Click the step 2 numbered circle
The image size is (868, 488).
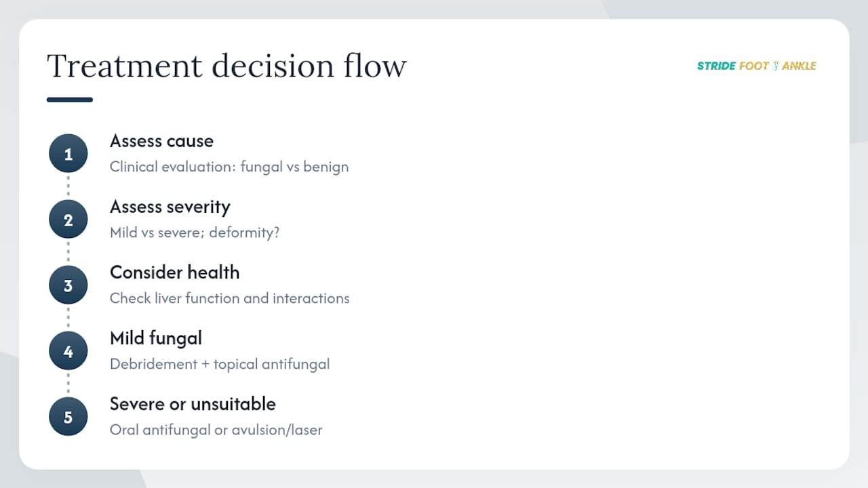pyautogui.click(x=68, y=220)
